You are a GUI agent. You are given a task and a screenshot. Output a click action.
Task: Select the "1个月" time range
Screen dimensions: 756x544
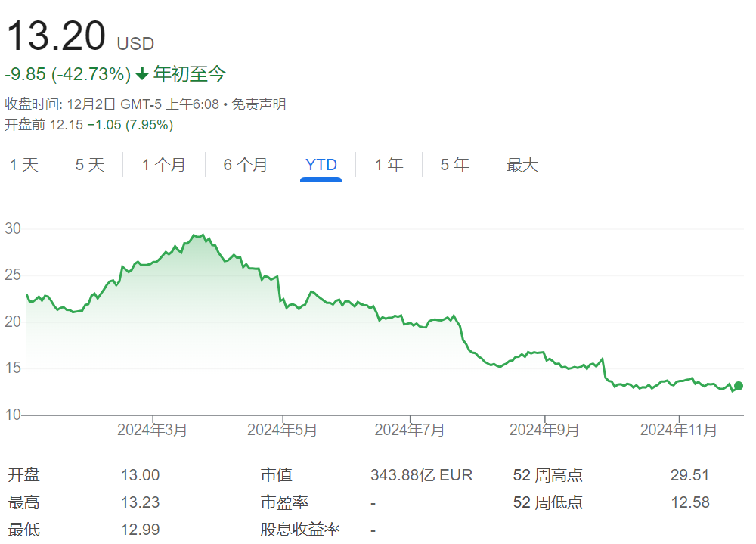[x=163, y=165]
